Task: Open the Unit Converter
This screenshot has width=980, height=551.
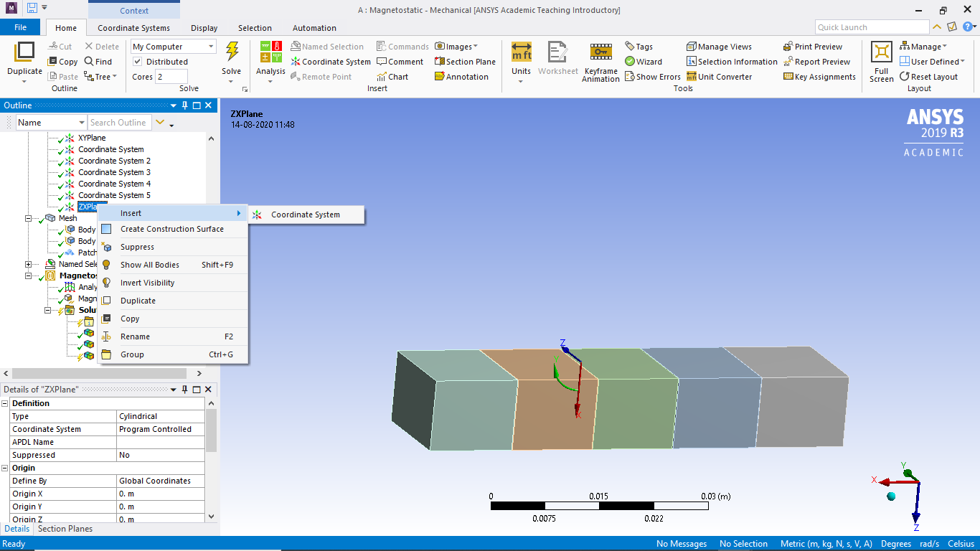Action: pos(719,77)
